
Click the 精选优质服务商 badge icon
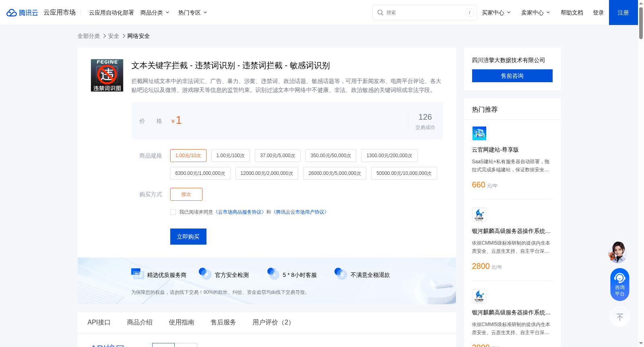coord(138,274)
